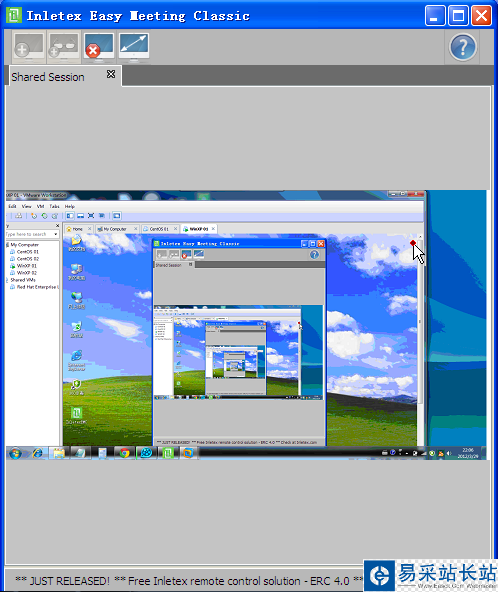Viewport: 498px width, 592px height.
Task: Click full screen icon in nested Inletex window
Action: pos(199,254)
